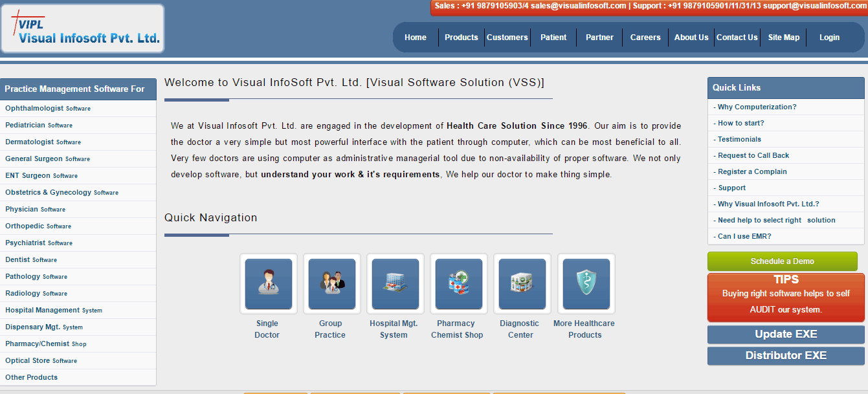868x394 pixels.
Task: Open ENT Surgeon Software link
Action: [41, 176]
